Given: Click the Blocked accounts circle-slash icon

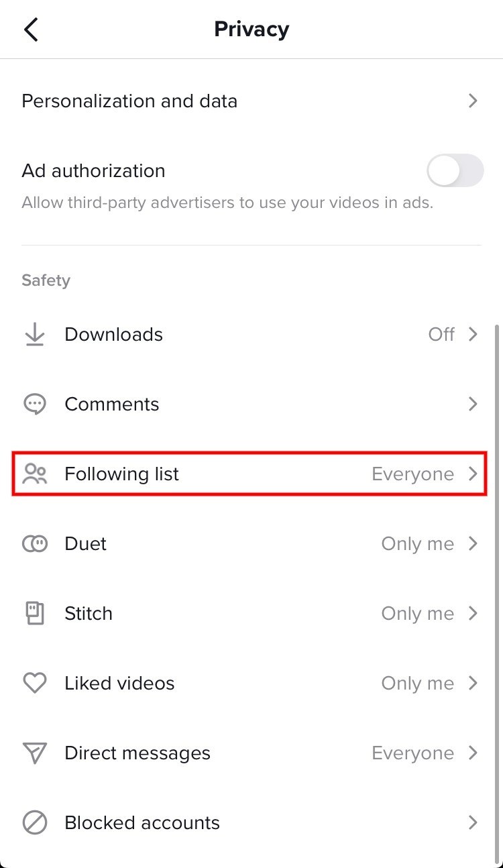Looking at the screenshot, I should coord(34,823).
